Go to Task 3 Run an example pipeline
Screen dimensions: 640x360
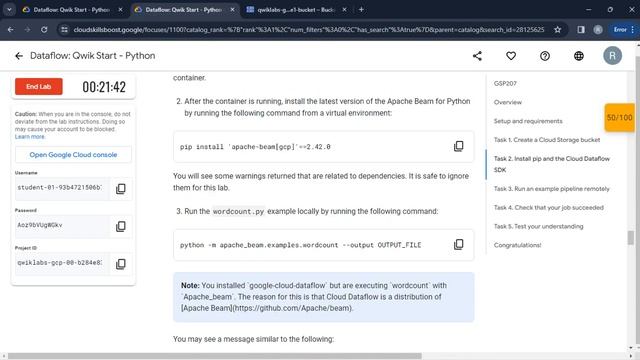pyautogui.click(x=551, y=189)
